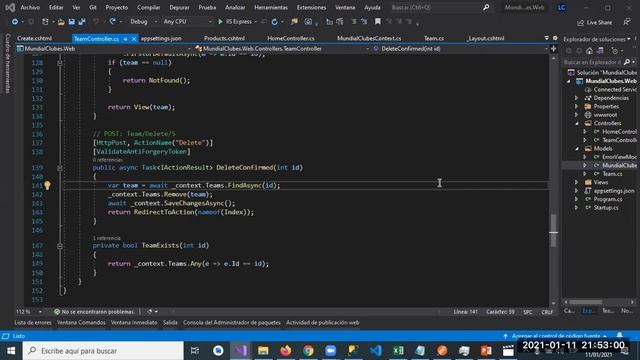Switch to the MundialClubesContext.cs tab
The width and height of the screenshot is (640, 360).
369,38
